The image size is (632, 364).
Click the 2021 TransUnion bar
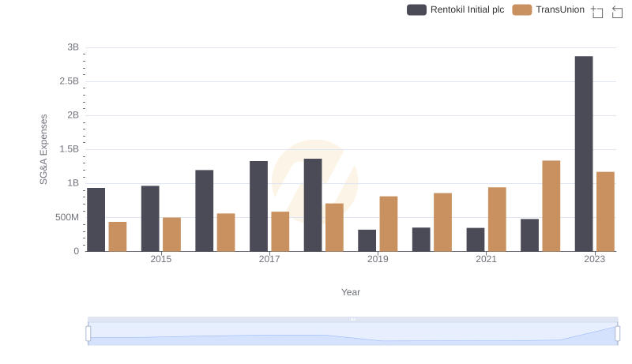coord(497,220)
